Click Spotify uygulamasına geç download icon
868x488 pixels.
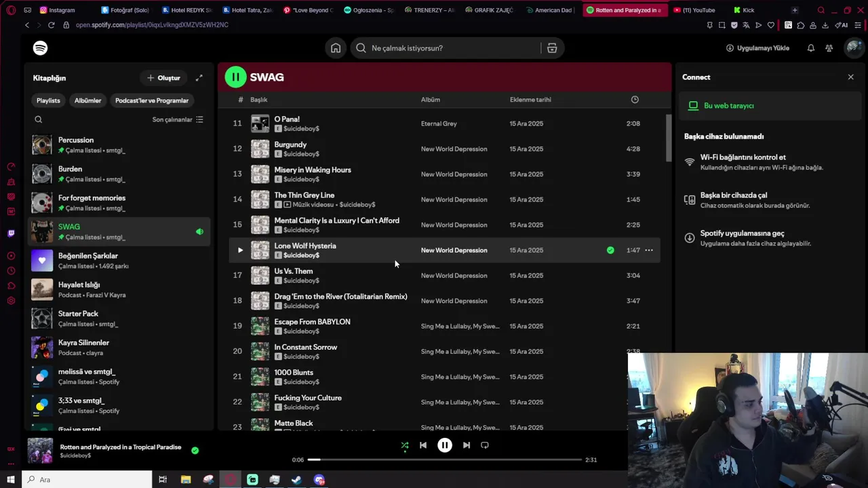click(690, 238)
